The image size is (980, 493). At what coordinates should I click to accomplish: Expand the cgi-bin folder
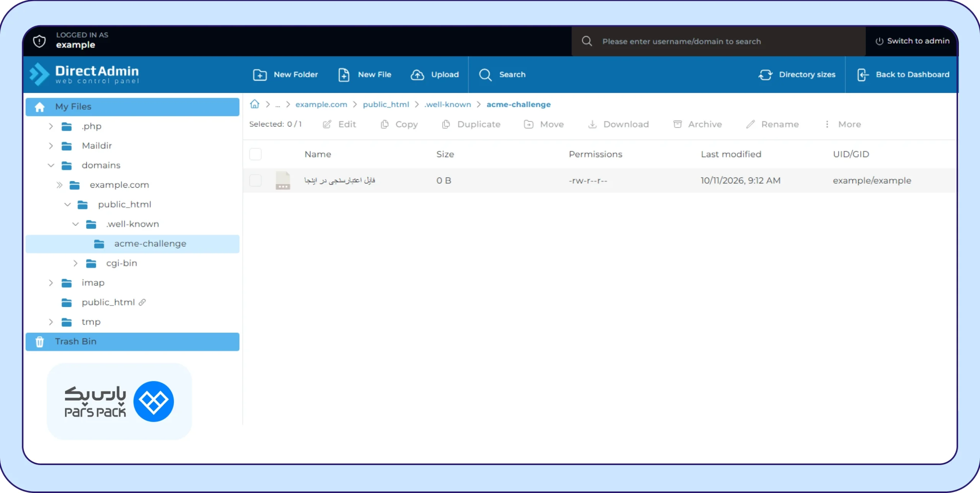(75, 263)
